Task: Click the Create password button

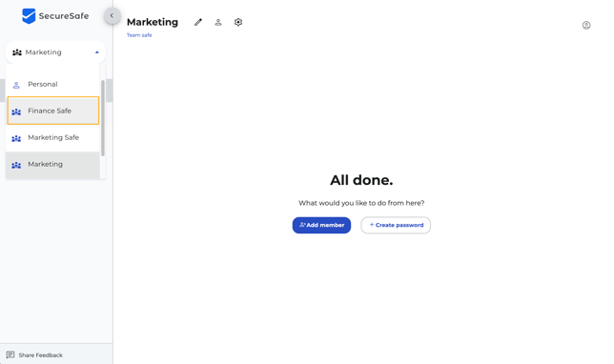Action: pyautogui.click(x=396, y=225)
